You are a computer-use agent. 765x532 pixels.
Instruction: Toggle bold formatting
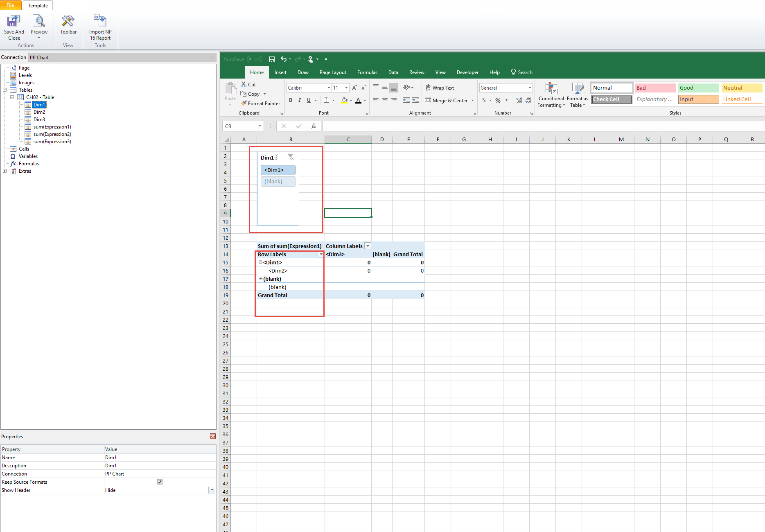[291, 101]
